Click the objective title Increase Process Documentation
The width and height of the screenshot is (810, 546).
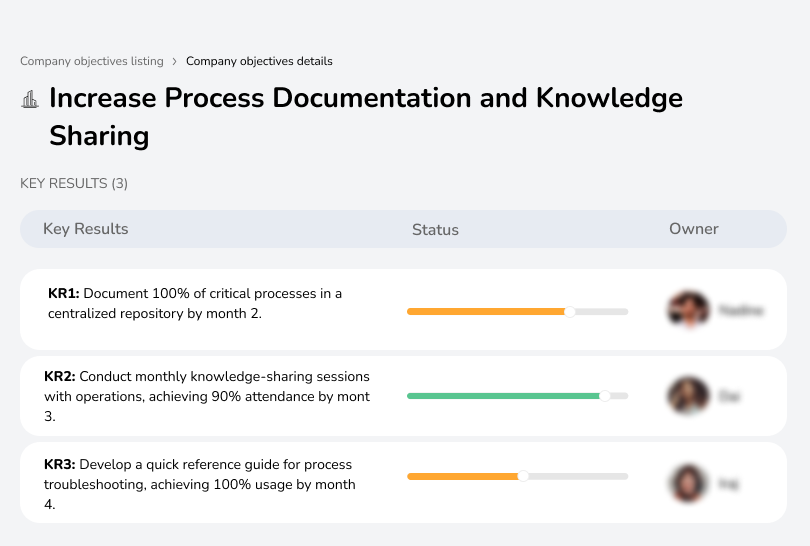[366, 117]
